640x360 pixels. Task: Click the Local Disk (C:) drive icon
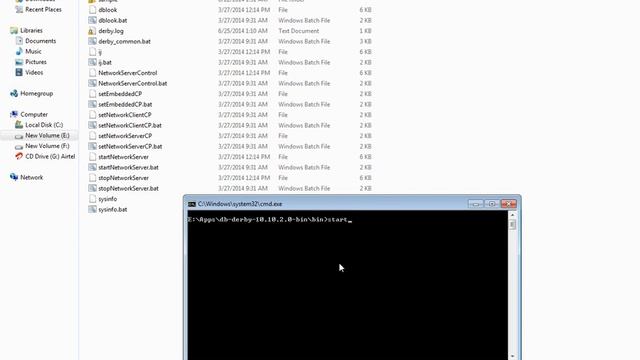click(19, 125)
